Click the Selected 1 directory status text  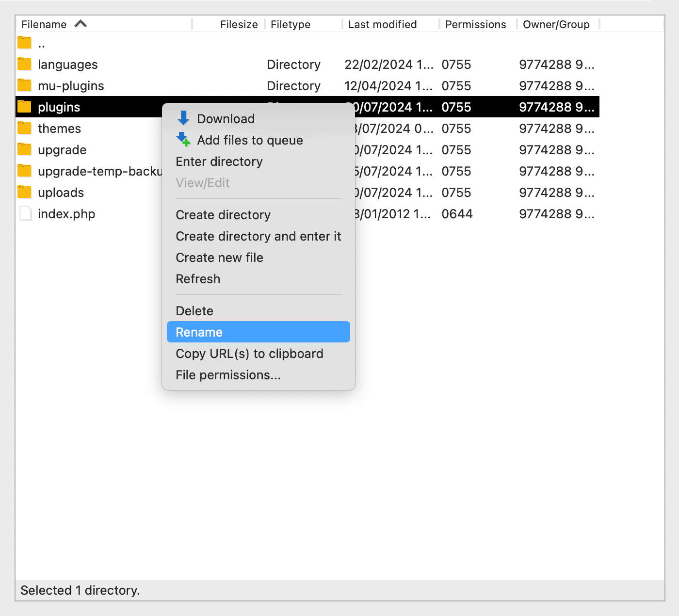(80, 590)
